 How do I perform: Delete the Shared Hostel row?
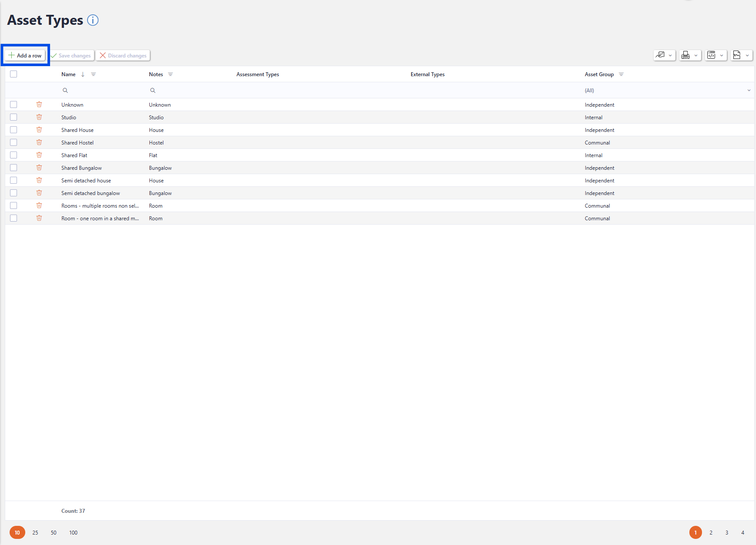tap(39, 142)
